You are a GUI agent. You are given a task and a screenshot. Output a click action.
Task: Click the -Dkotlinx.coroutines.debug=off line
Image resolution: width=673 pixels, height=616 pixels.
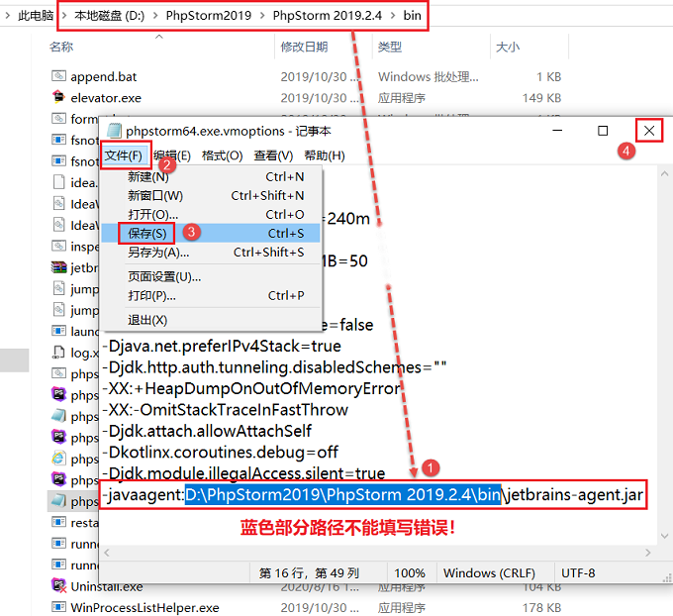[220, 453]
